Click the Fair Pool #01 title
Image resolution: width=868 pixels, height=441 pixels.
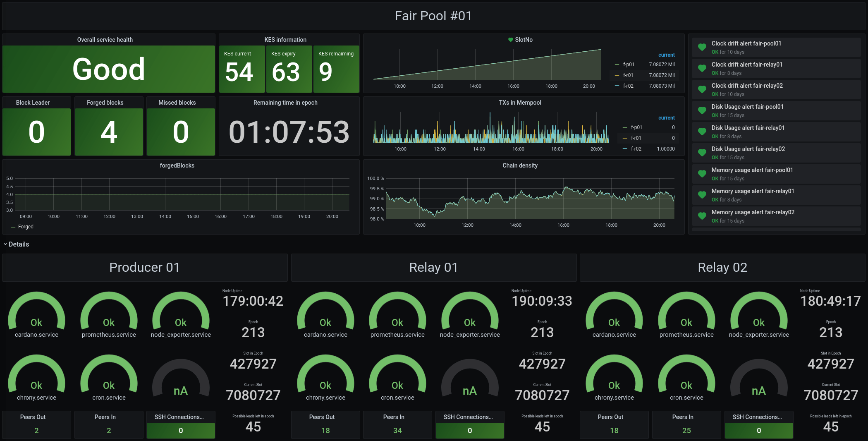[x=433, y=16]
